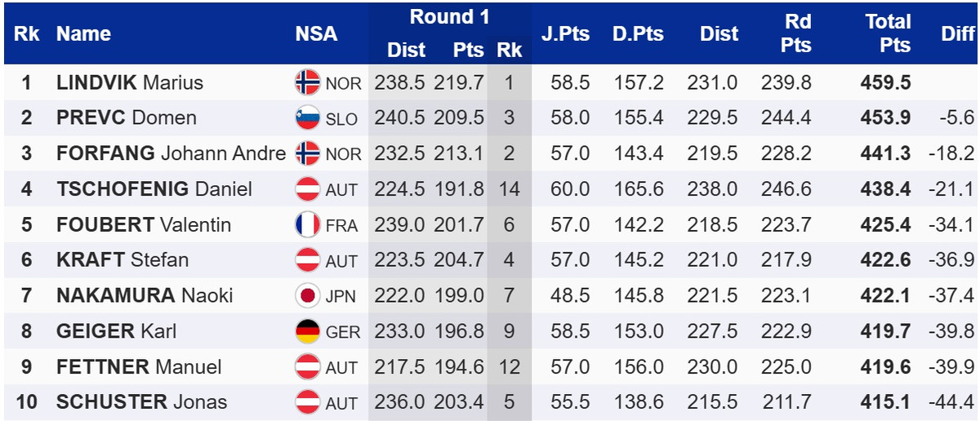The width and height of the screenshot is (980, 421).
Task: Click the Diff column header
Action: (x=957, y=33)
